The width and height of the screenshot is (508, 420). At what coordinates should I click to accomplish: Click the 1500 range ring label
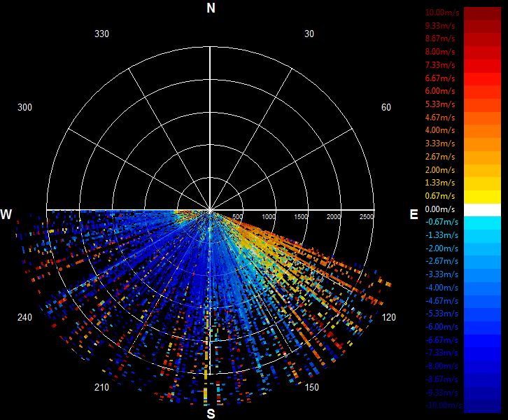click(301, 216)
